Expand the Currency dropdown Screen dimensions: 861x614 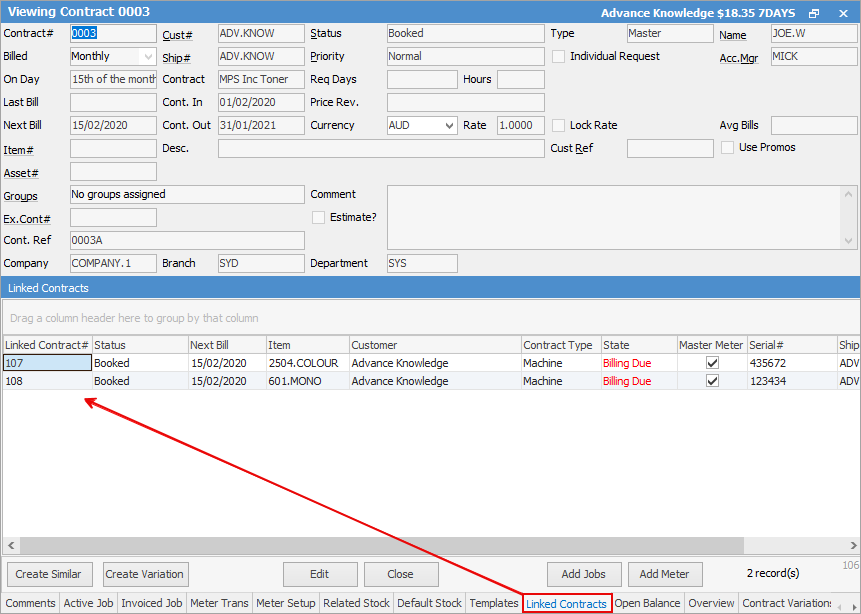pos(449,126)
